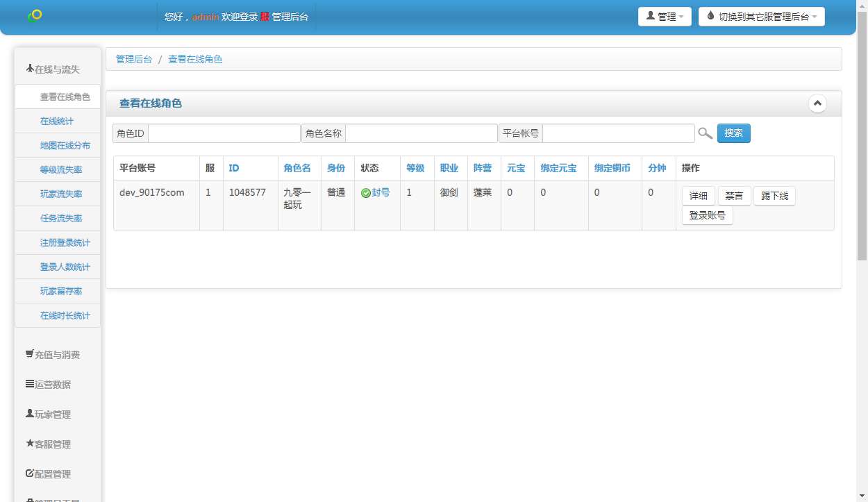
Task: Click 踢下线 button for dev_90175com
Action: 774,195
